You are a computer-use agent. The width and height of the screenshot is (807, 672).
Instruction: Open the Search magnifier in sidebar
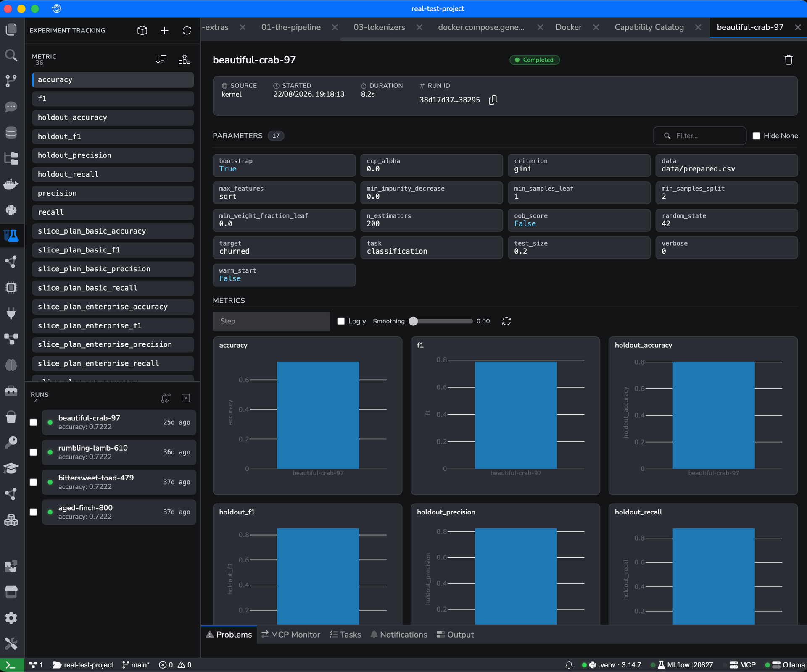coord(11,55)
